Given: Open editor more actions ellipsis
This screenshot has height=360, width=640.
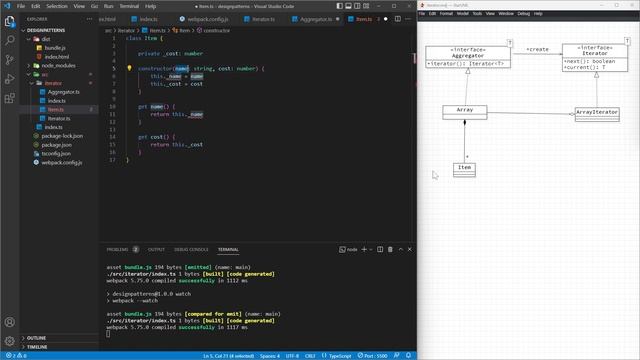Looking at the screenshot, I should (408, 19).
